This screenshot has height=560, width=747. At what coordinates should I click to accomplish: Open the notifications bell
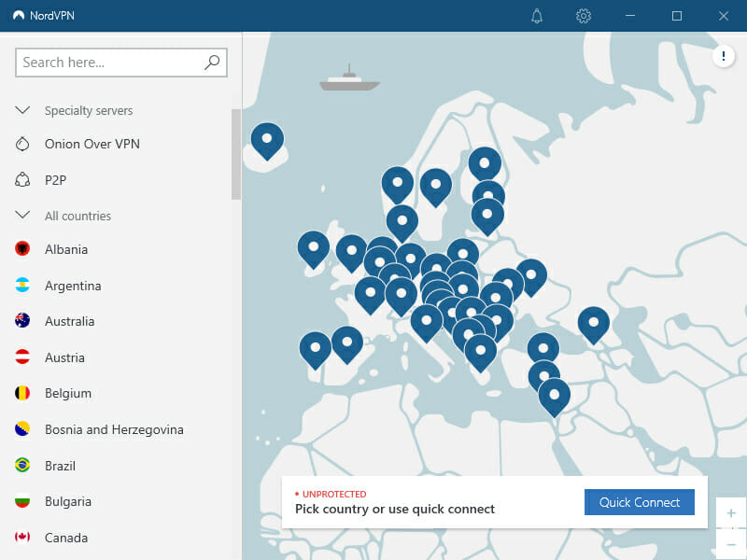coord(537,16)
